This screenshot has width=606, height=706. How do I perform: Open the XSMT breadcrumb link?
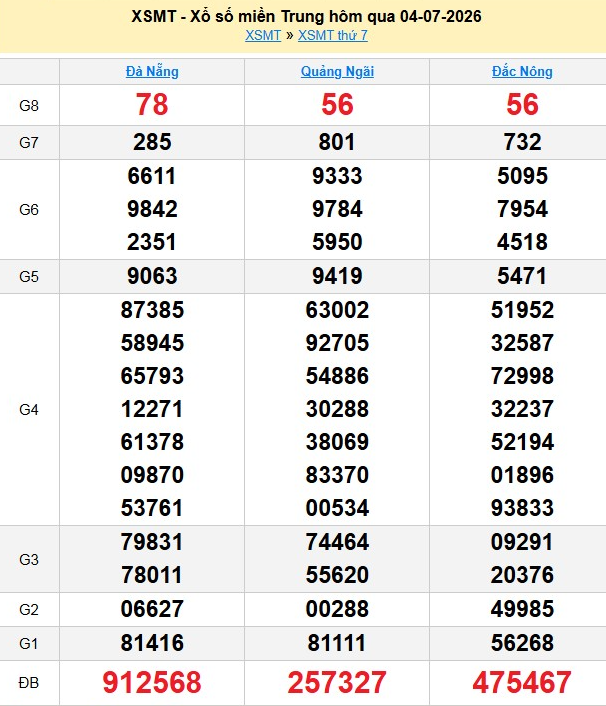click(263, 35)
